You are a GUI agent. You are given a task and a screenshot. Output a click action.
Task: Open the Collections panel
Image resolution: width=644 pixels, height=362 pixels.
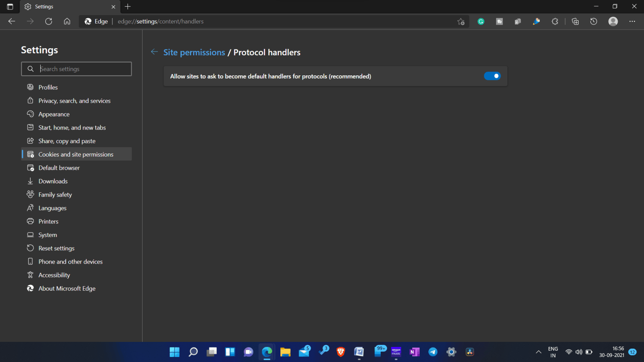[575, 21]
